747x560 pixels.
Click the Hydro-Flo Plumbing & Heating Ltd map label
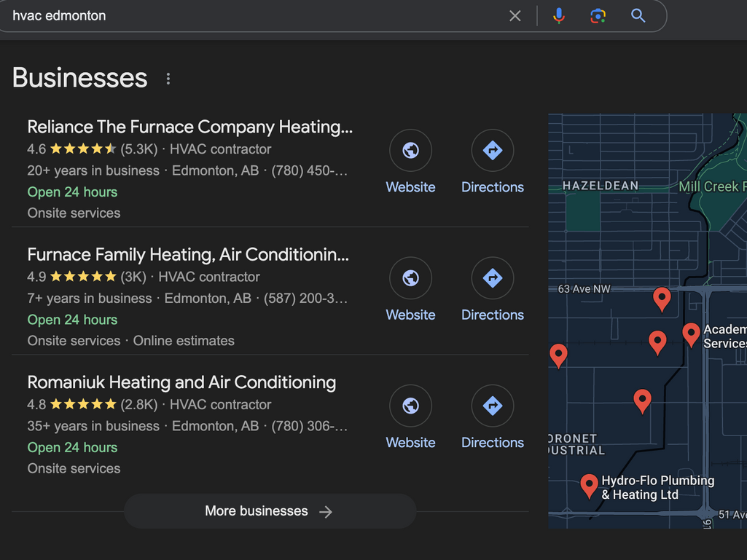pyautogui.click(x=658, y=488)
